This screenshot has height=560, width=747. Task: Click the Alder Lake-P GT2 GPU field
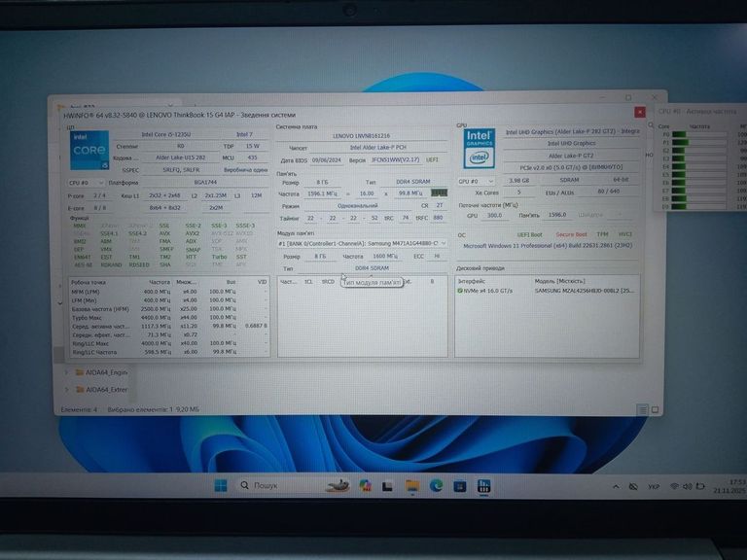(571, 156)
